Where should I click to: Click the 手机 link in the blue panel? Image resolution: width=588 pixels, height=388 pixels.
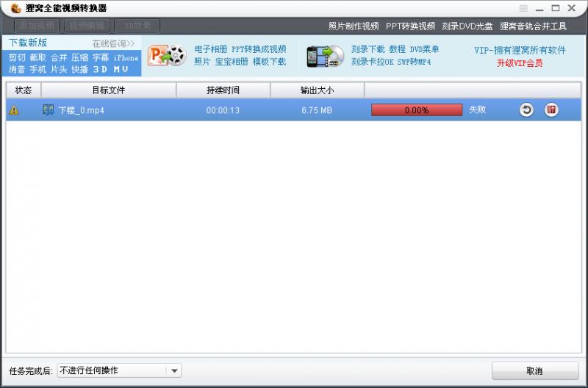38,69
